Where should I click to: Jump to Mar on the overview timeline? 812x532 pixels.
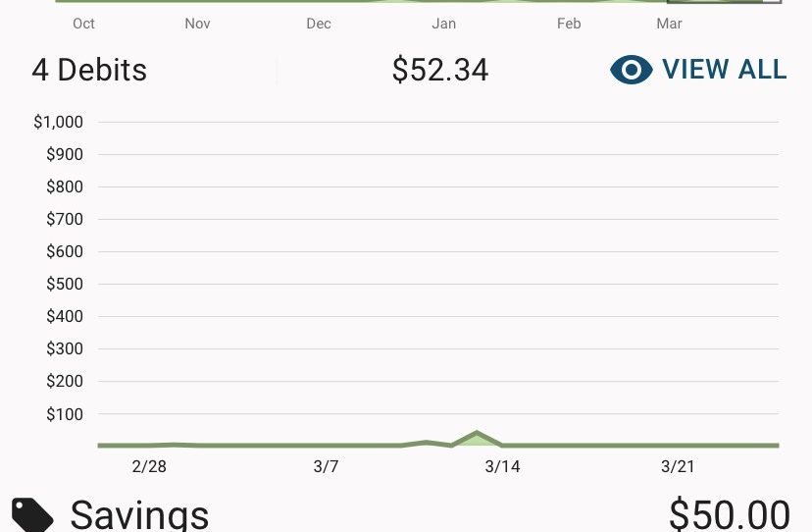pyautogui.click(x=669, y=24)
